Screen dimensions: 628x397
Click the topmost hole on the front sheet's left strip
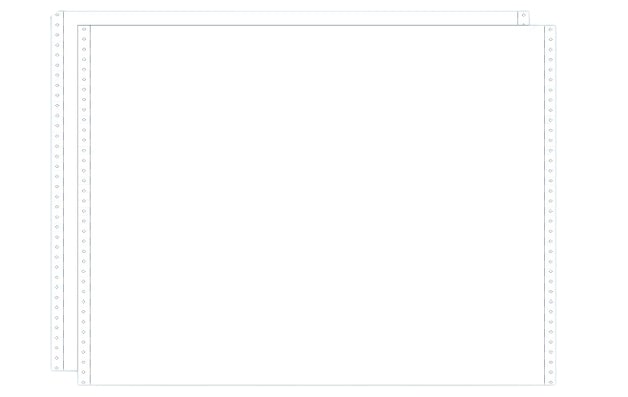click(x=84, y=29)
